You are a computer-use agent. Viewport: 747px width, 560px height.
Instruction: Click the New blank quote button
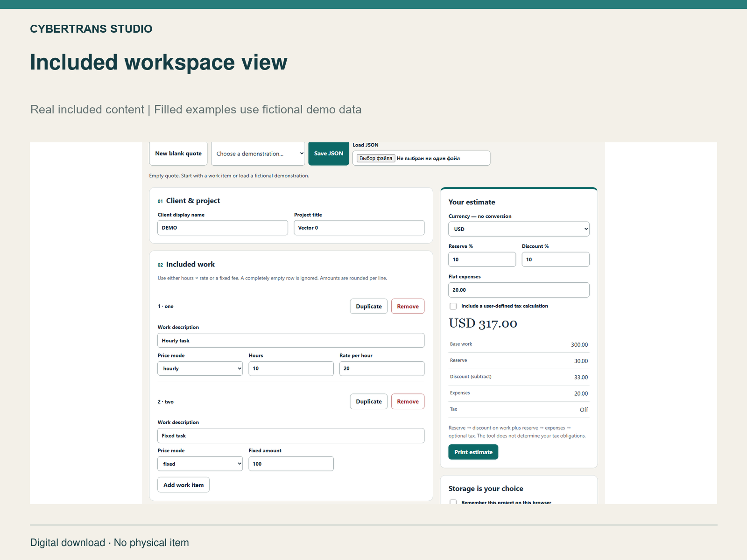[x=178, y=154]
